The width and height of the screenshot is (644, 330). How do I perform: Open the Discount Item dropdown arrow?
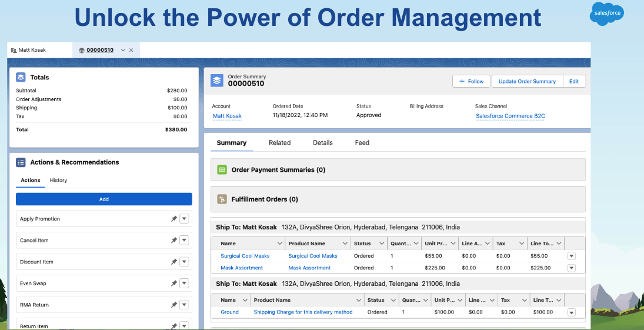[x=184, y=262]
